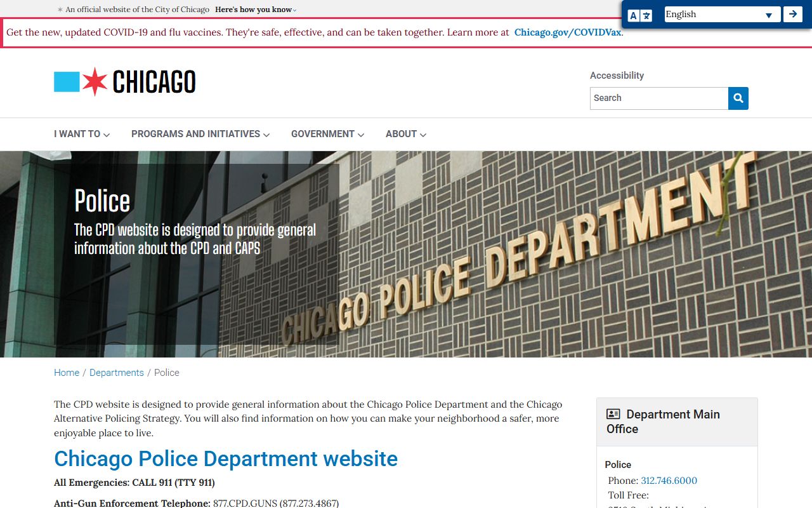
Task: Click the Toll Free label
Action: point(628,495)
